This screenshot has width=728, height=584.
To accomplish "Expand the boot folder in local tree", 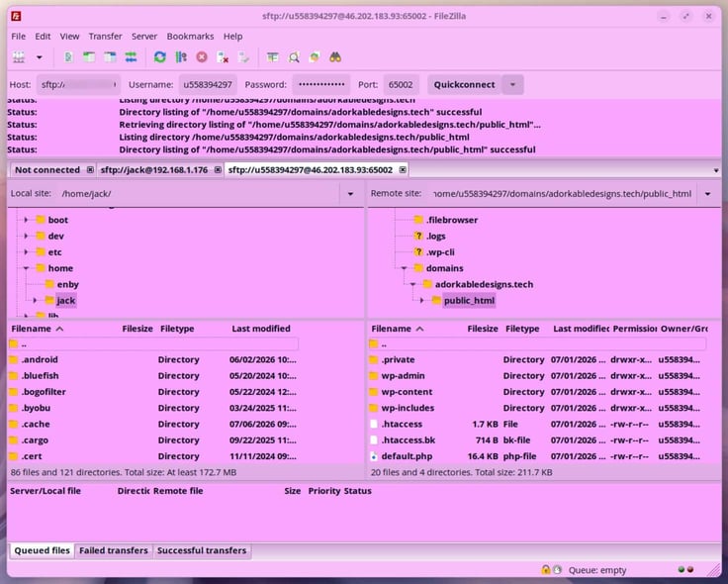I will point(26,220).
